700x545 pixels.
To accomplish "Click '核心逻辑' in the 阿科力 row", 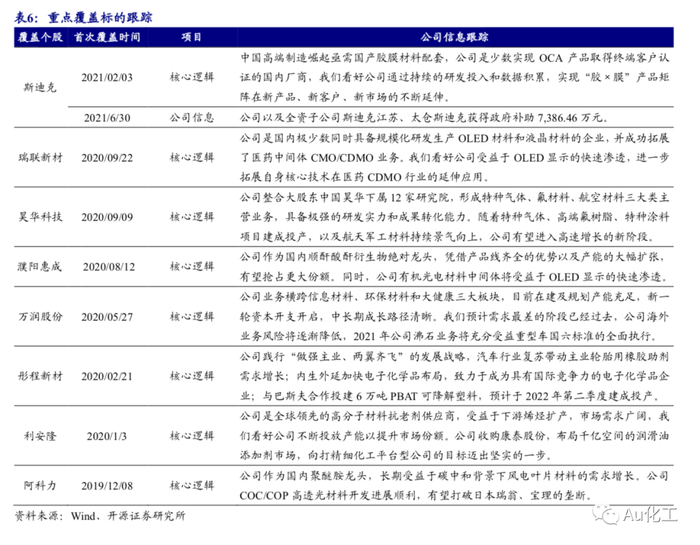I will 192,485.
